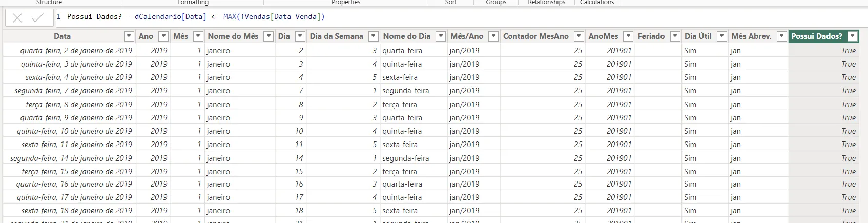Cancel the formula edit with the X icon
The width and height of the screenshot is (868, 223).
tap(17, 18)
